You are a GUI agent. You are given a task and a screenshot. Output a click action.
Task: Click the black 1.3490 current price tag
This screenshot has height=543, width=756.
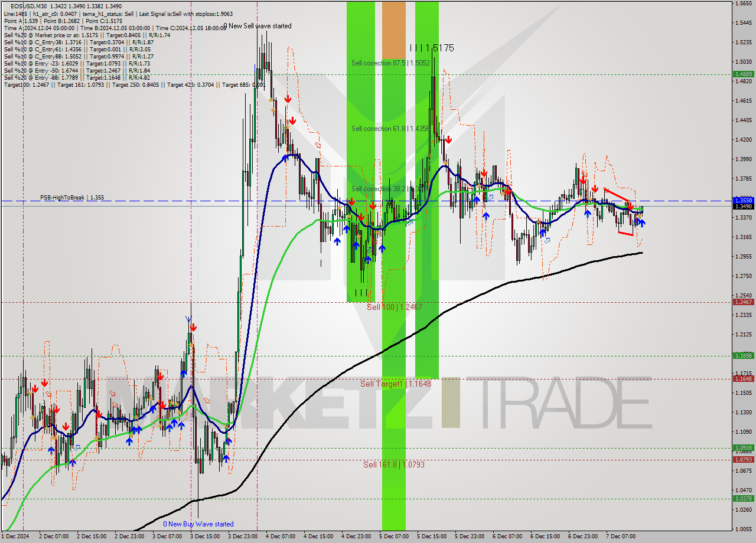click(743, 206)
